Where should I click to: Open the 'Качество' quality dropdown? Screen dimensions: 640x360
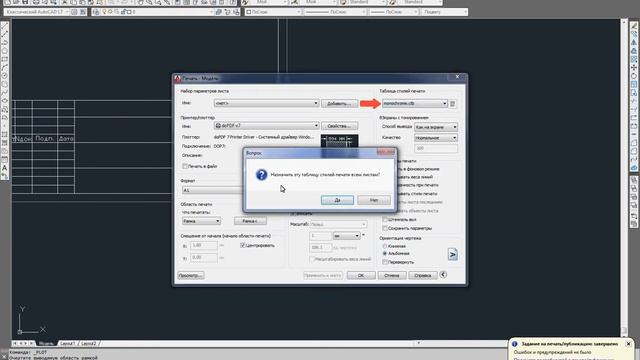tap(436, 138)
